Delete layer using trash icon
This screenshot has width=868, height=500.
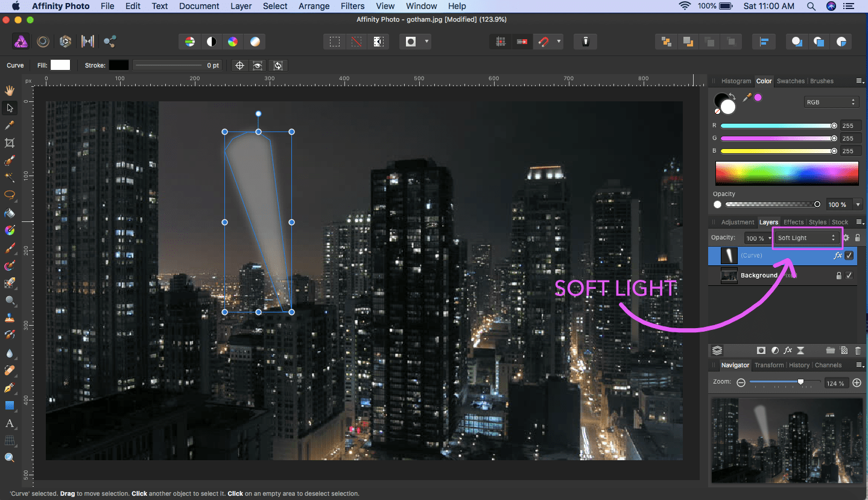click(858, 350)
